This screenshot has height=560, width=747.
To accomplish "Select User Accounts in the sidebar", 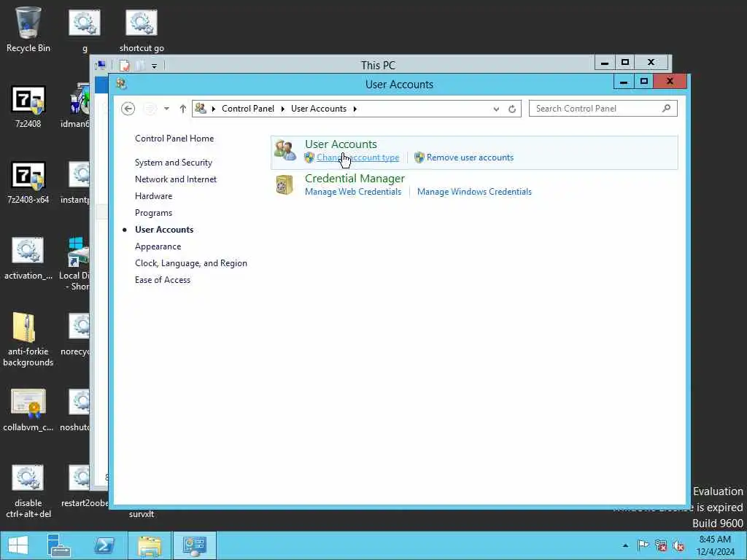I will [164, 230].
